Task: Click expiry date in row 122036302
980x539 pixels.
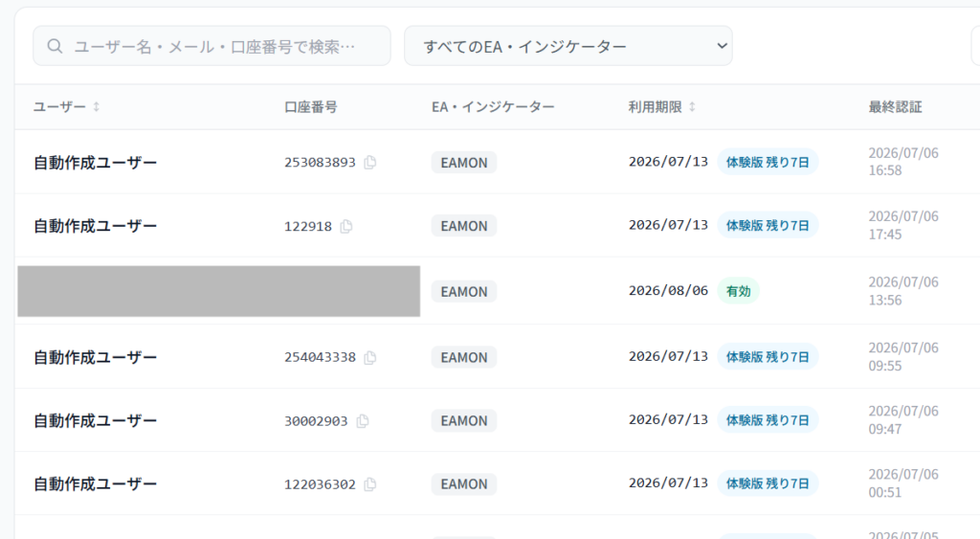Action: [x=668, y=483]
